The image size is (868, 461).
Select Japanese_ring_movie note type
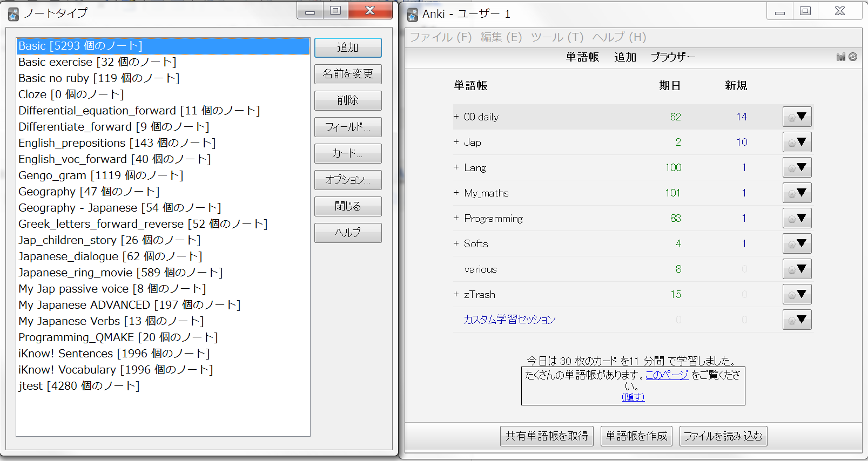(x=120, y=273)
